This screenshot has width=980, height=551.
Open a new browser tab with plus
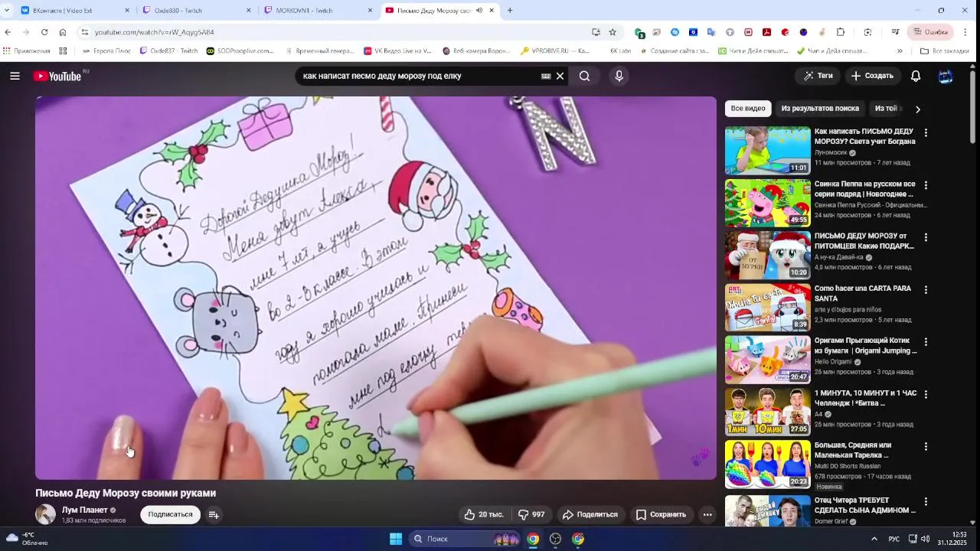(510, 10)
